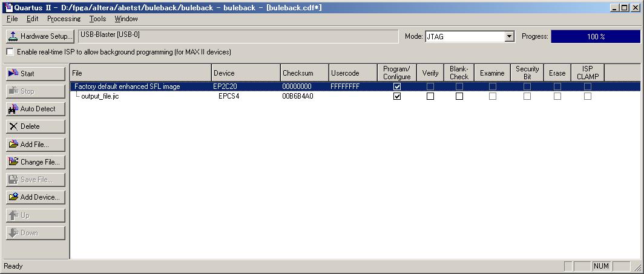Click the EPCS4 device cell

coord(229,96)
